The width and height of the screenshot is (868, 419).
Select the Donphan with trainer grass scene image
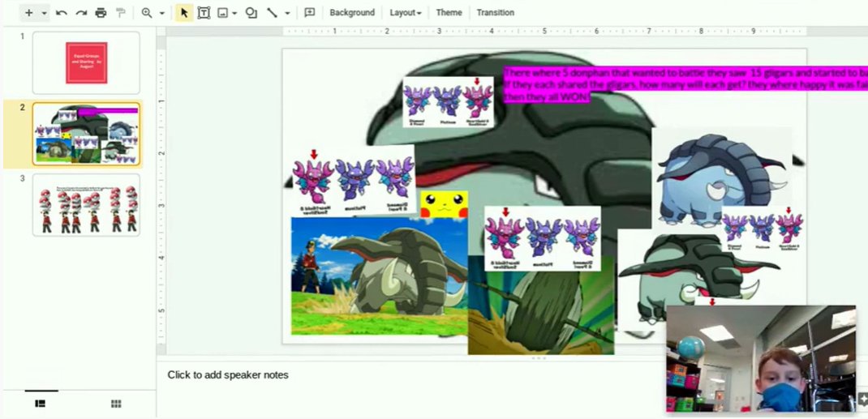coord(379,276)
